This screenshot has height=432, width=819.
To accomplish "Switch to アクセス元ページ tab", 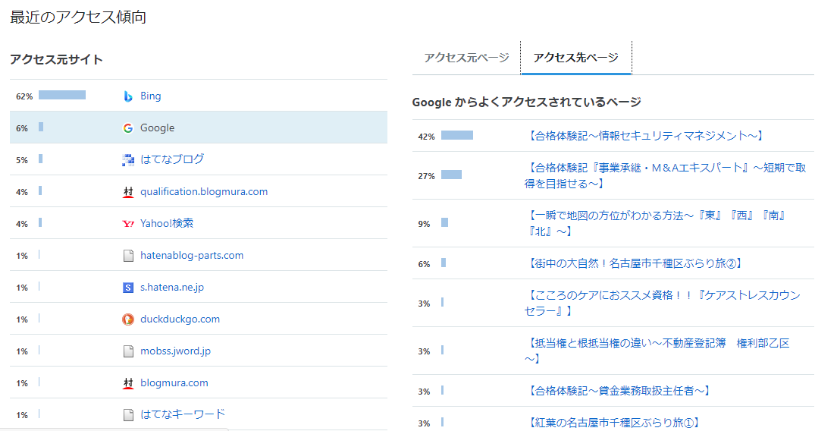I will point(466,57).
